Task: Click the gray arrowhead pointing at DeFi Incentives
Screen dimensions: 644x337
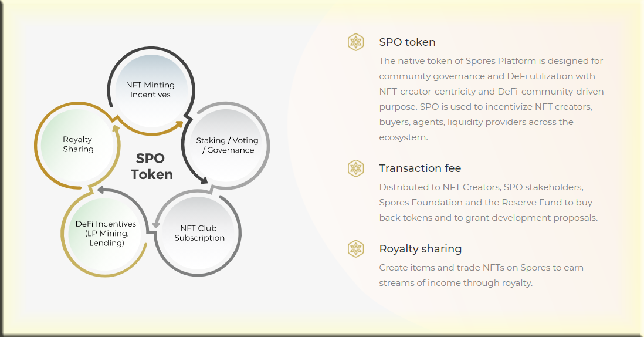Action: point(155,224)
